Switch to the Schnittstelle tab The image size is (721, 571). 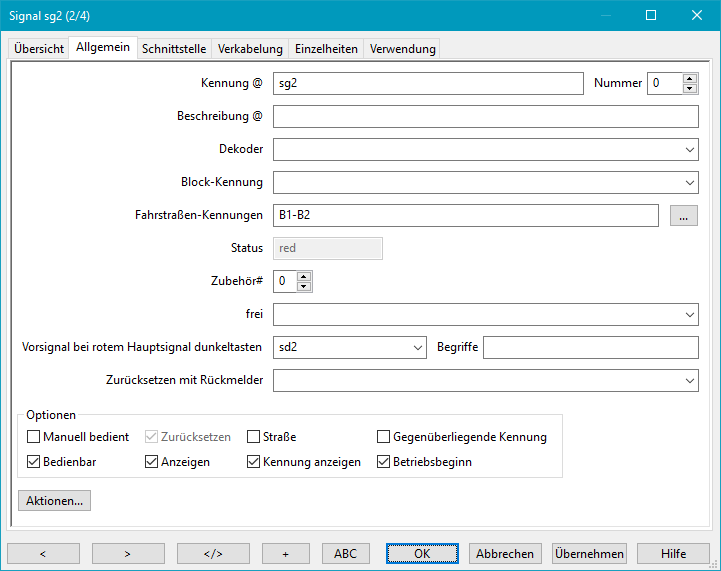click(174, 49)
